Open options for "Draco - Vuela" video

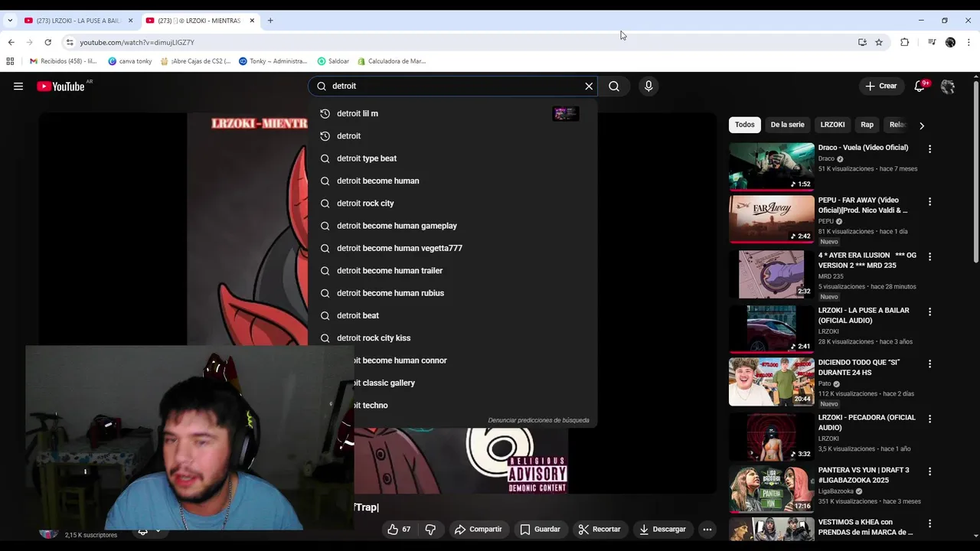(x=929, y=149)
